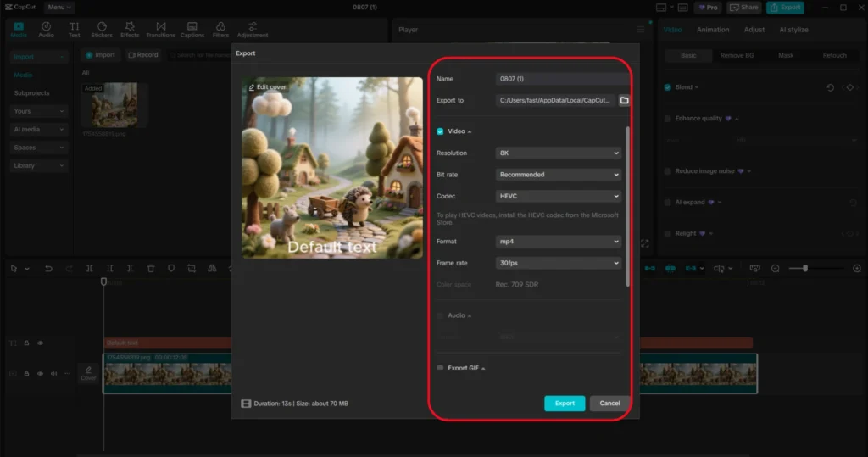Click Edit cover pencil on preview
Screen dimensions: 868x457
click(267, 87)
